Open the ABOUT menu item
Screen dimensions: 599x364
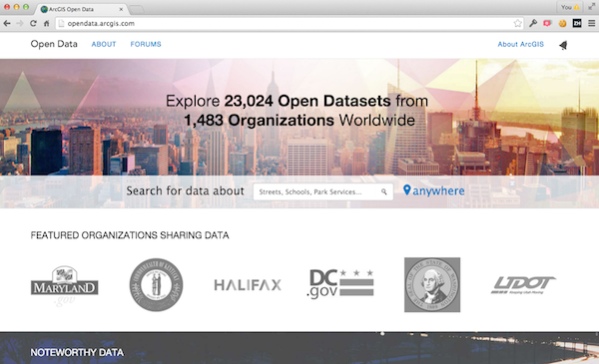point(104,44)
